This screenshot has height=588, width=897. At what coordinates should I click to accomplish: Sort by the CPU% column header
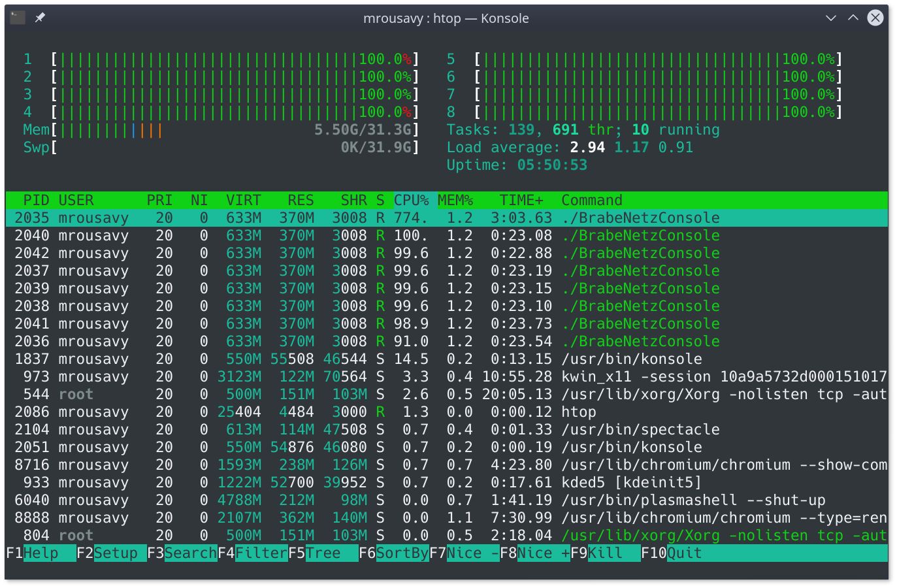tap(411, 201)
